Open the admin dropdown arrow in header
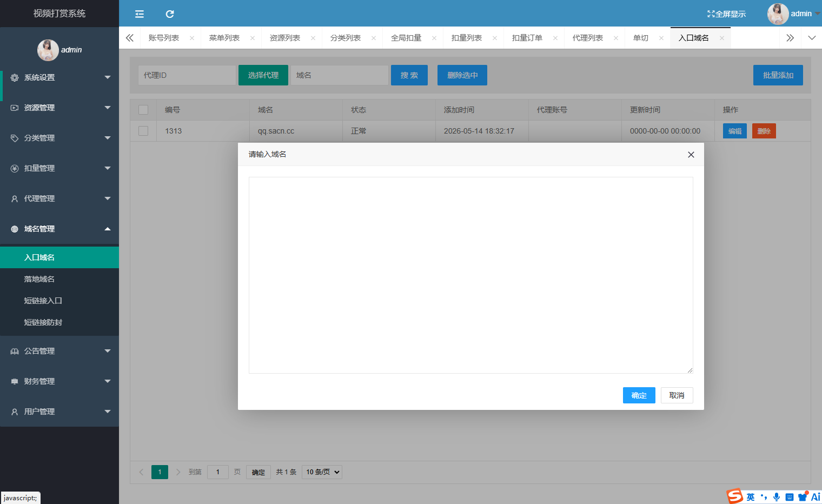Screen dimensions: 822x504 [817, 14]
